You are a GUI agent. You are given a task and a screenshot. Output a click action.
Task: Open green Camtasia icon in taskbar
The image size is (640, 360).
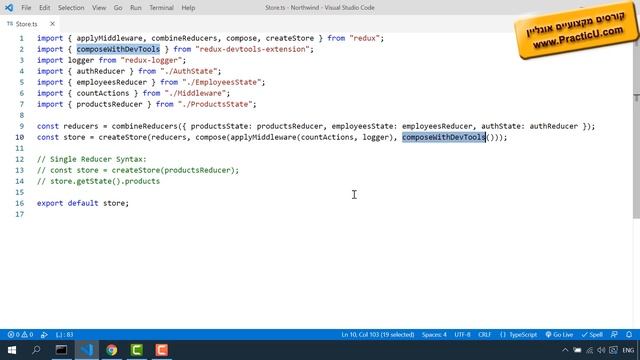coord(137,350)
